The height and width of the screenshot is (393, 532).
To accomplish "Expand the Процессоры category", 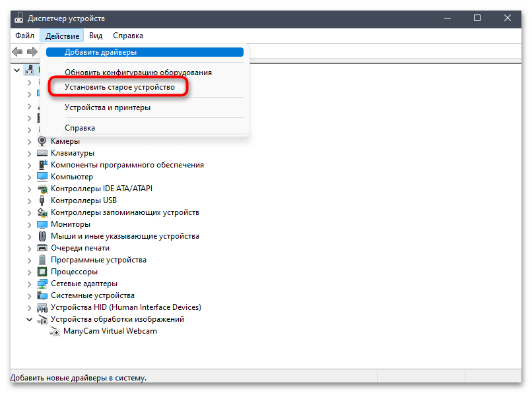I will pyautogui.click(x=29, y=272).
